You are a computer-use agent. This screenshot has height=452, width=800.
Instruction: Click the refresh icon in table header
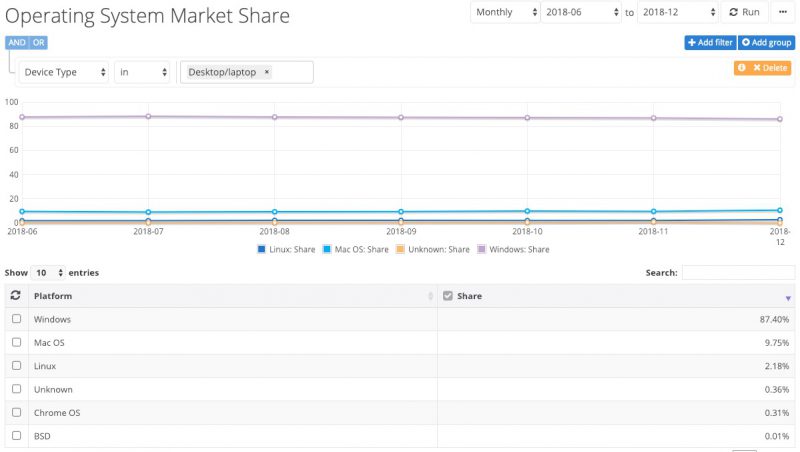click(x=15, y=295)
